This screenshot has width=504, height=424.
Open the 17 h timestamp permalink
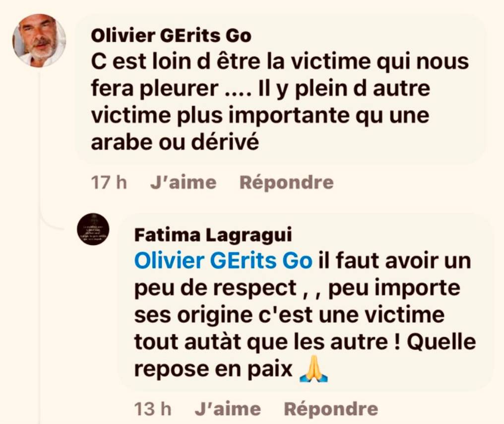[x=109, y=182]
